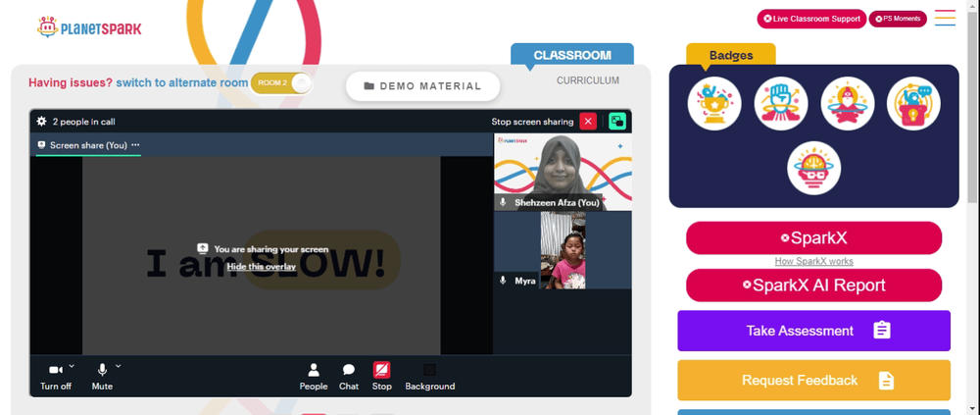Launch SparkX
This screenshot has height=415, width=980.
pyautogui.click(x=813, y=237)
